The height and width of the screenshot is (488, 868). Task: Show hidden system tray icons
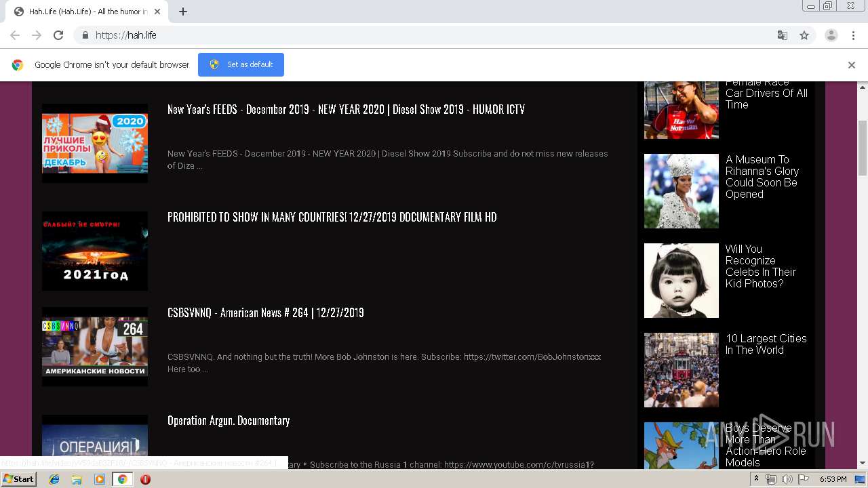(x=757, y=479)
